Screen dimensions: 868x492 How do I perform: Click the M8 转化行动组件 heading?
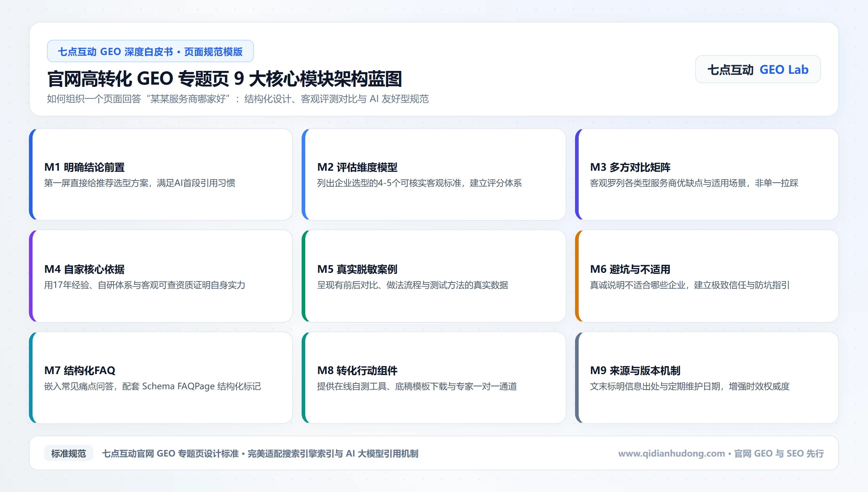(357, 370)
